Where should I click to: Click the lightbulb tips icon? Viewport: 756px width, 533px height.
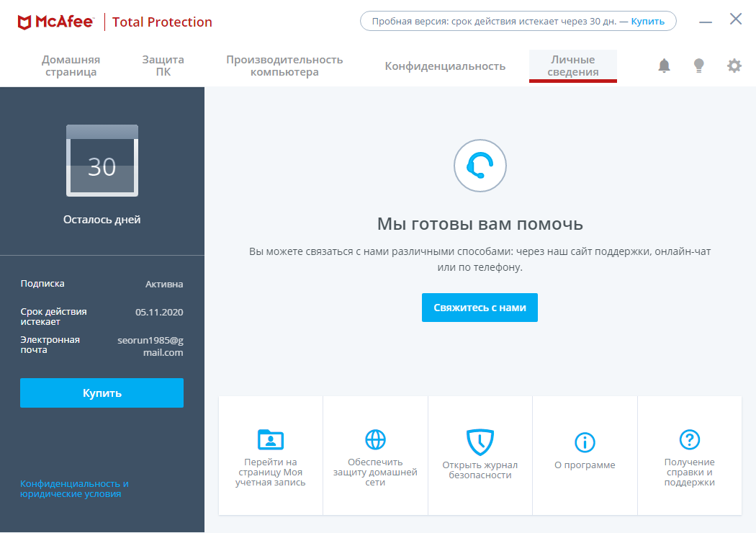point(698,66)
